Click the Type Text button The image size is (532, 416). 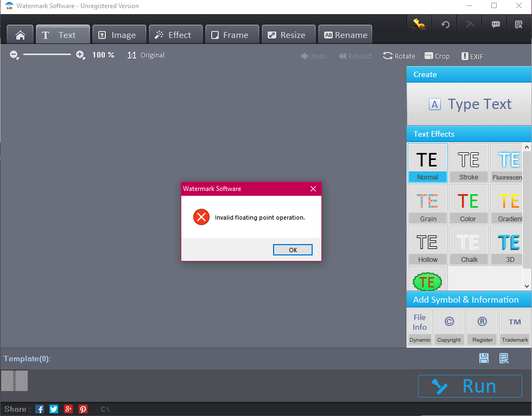pos(469,104)
